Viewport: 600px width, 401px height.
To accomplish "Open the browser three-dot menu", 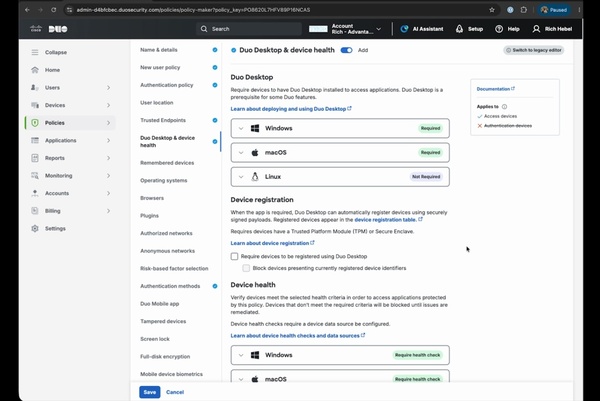I will (x=579, y=10).
